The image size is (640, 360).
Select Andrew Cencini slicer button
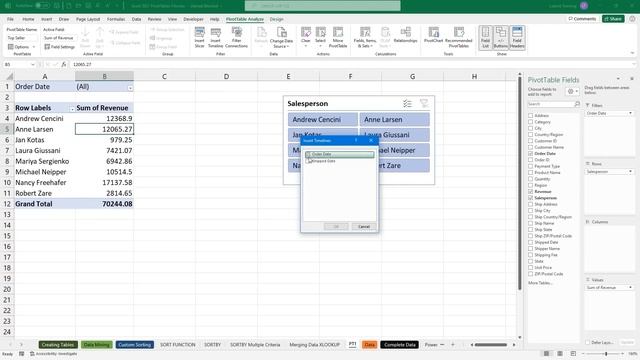322,120
